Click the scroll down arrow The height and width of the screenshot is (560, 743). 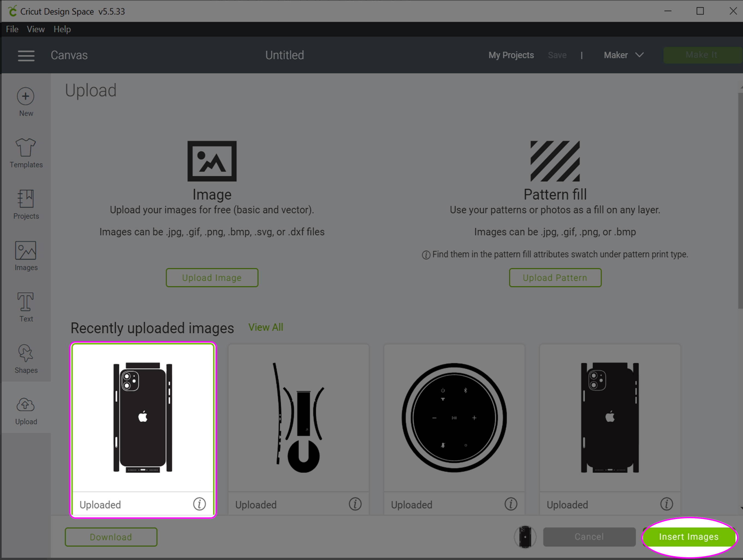point(741,509)
